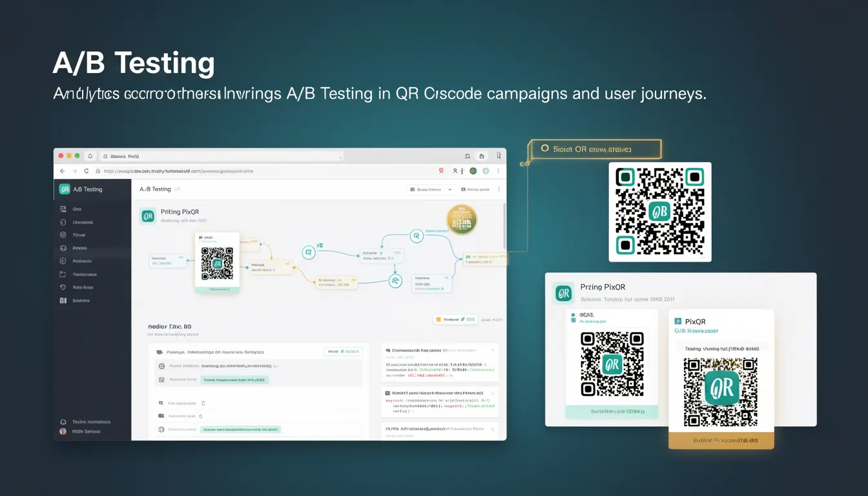Go back with the browser back arrow
The image size is (868, 496).
63,171
